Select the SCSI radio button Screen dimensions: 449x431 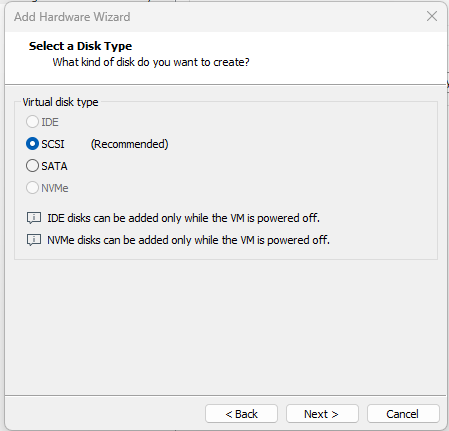click(32, 144)
